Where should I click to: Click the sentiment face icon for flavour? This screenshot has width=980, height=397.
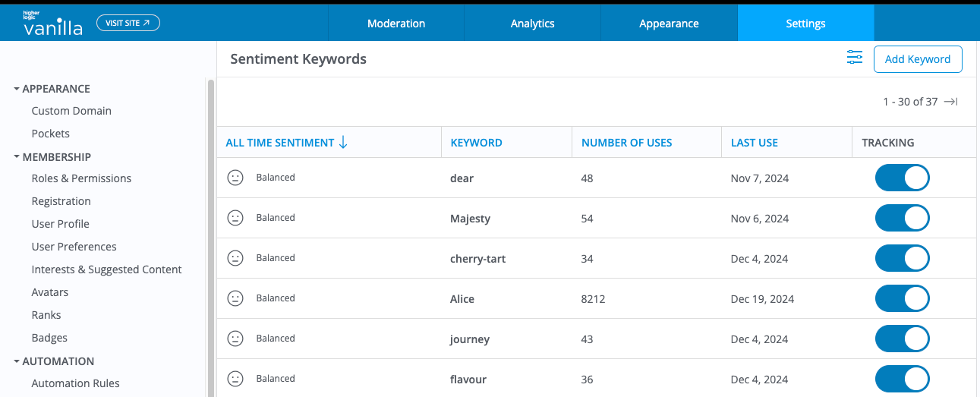click(235, 379)
